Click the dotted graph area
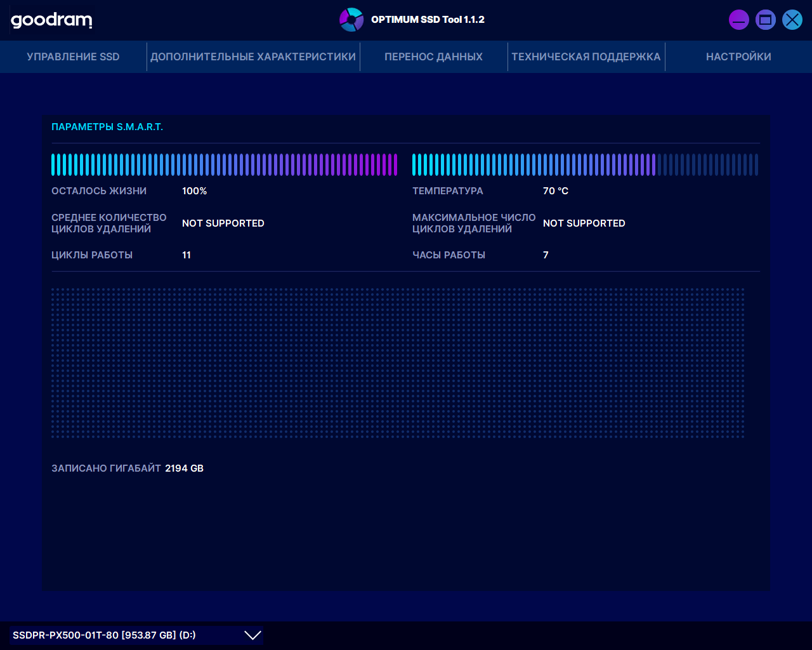The width and height of the screenshot is (812, 650). coord(398,363)
